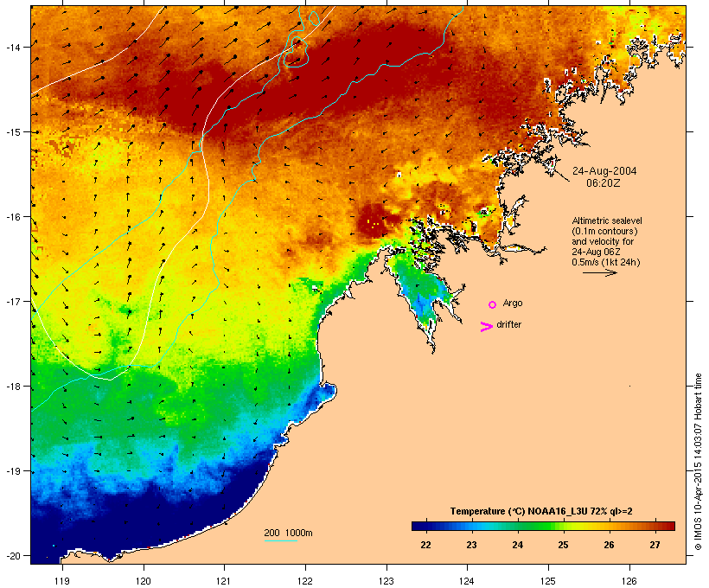Click the '24-Aug 06Z' text line
Viewport: 709px width, 588px height.
pyautogui.click(x=596, y=252)
